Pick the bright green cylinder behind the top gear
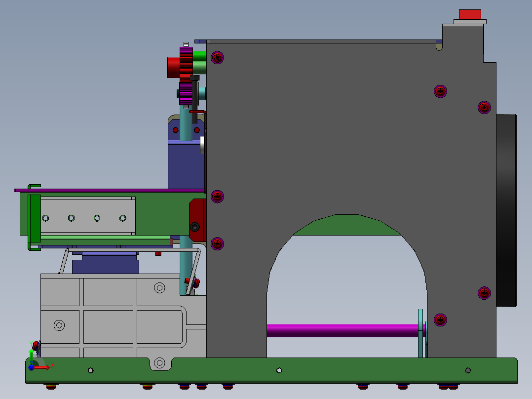This screenshot has height=399, width=532. (199, 56)
